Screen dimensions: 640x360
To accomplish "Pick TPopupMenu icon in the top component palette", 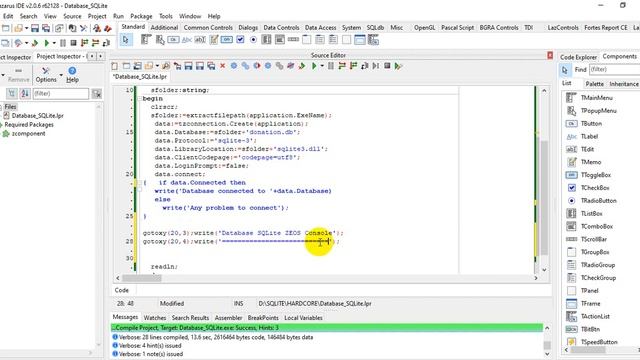I will click(160, 40).
